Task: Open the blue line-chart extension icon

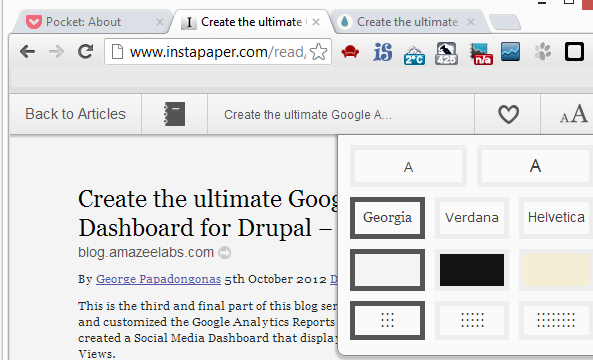Action: (x=511, y=52)
